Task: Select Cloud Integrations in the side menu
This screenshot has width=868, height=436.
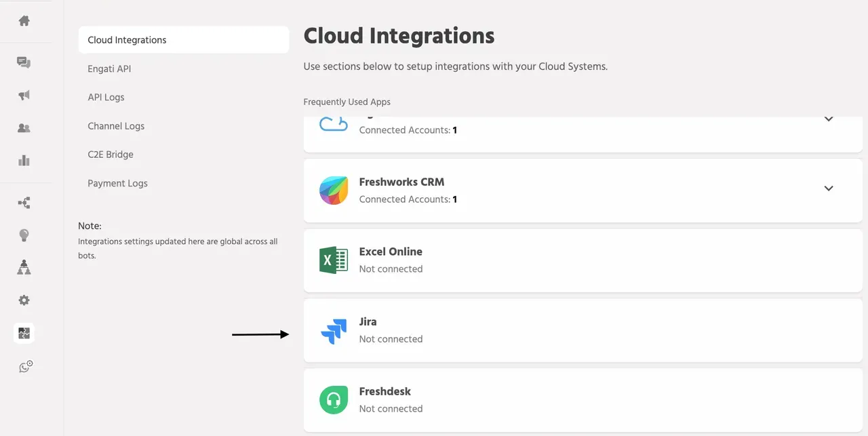Action: (x=184, y=40)
